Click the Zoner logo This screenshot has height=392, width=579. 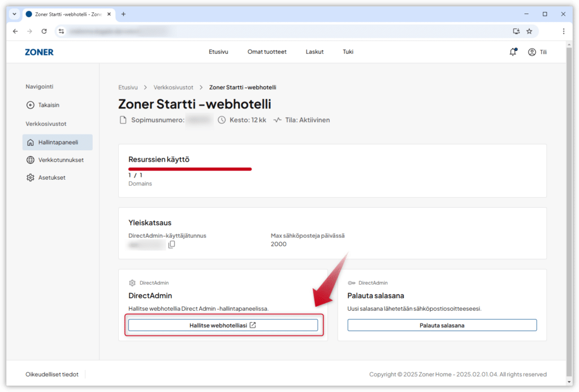(x=39, y=52)
